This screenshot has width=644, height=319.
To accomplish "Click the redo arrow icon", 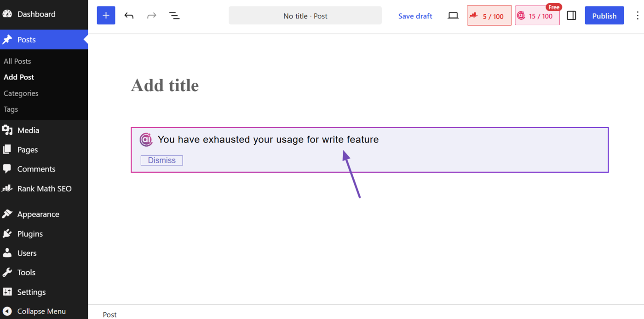I will tap(151, 16).
